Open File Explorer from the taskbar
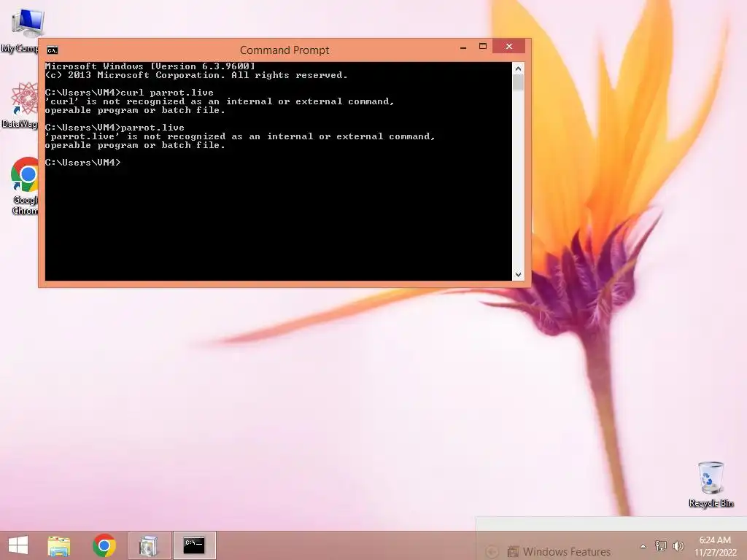The image size is (747, 560). click(59, 545)
